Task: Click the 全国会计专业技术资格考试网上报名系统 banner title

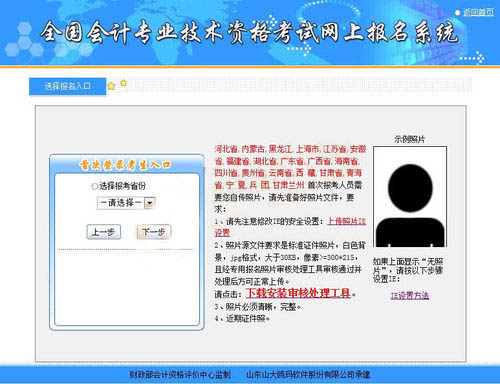Action: coord(249,32)
